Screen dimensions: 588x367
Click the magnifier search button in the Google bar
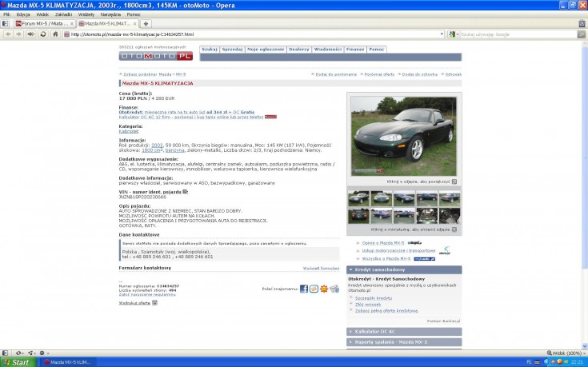(x=582, y=34)
